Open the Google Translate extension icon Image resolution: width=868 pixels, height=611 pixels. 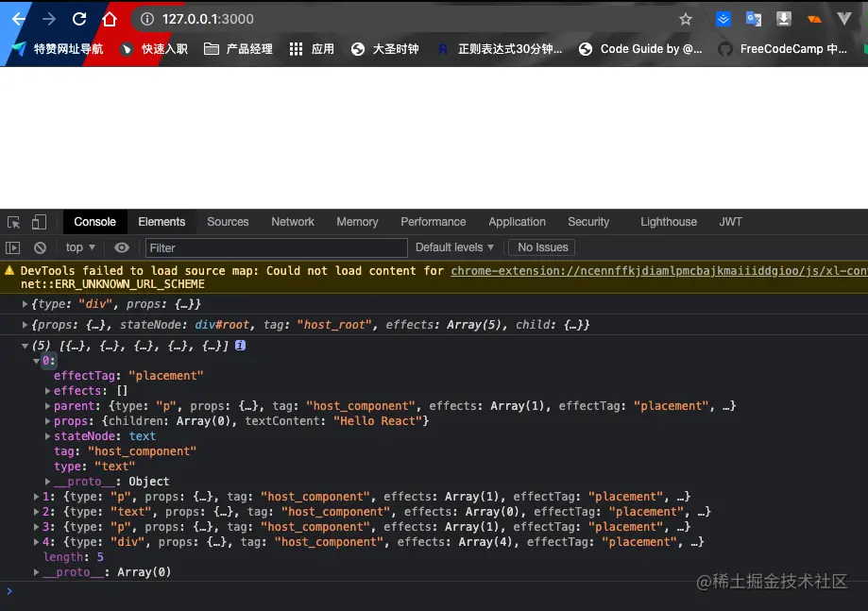coord(754,20)
